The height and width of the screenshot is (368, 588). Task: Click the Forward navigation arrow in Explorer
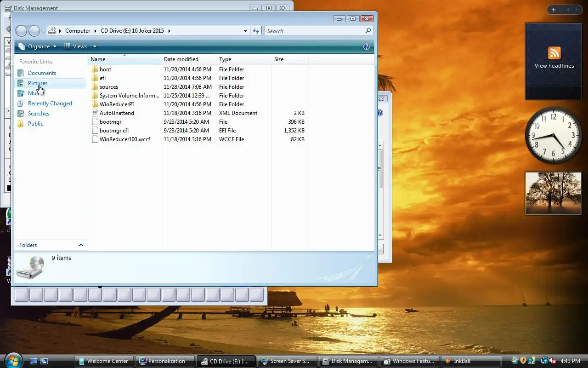(34, 31)
